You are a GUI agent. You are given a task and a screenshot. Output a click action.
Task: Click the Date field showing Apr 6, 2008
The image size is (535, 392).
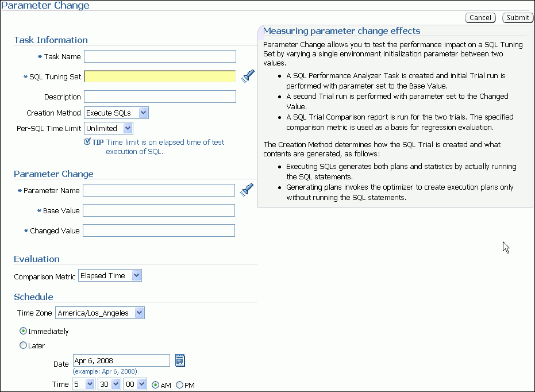click(x=121, y=360)
